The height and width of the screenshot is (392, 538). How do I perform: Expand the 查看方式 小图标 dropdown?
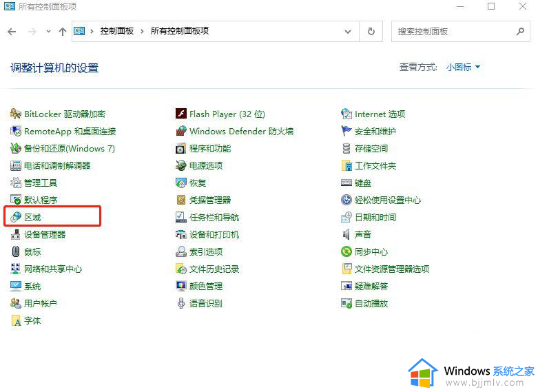[463, 67]
